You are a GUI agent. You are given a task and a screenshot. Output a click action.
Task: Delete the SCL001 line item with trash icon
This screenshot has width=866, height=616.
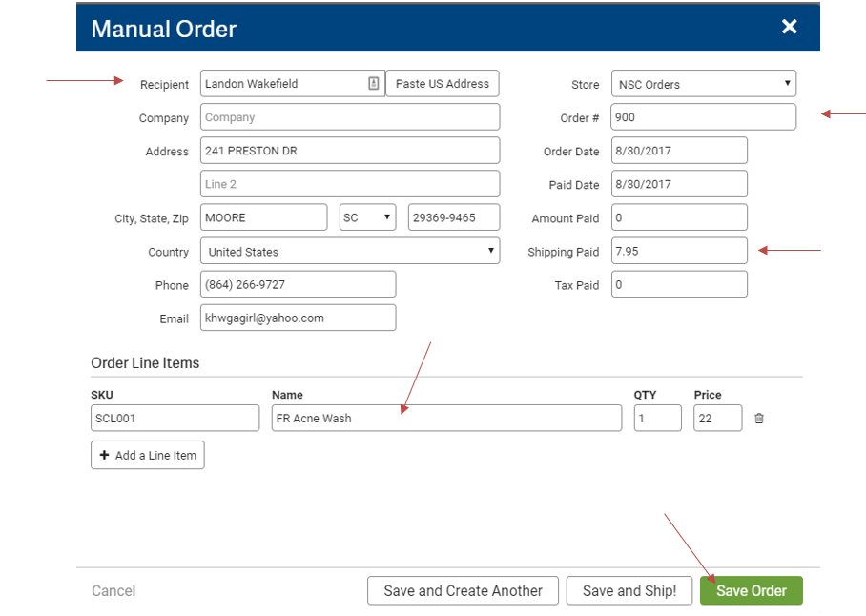[x=759, y=419]
